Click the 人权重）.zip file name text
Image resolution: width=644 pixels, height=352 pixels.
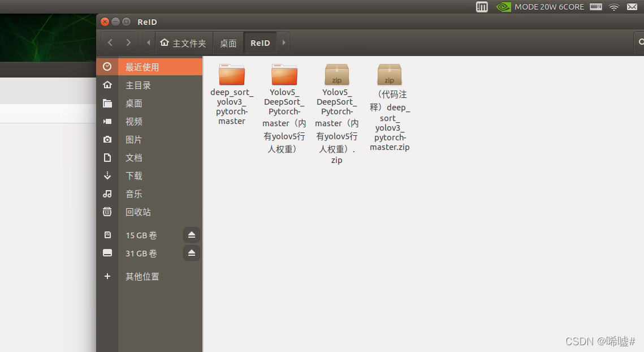pyautogui.click(x=337, y=154)
